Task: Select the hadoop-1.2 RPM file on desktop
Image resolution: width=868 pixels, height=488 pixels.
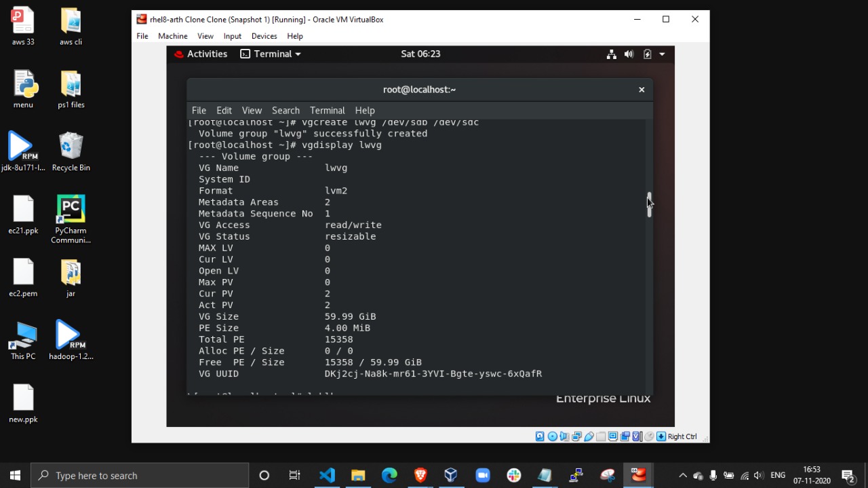Action: pos(71,341)
